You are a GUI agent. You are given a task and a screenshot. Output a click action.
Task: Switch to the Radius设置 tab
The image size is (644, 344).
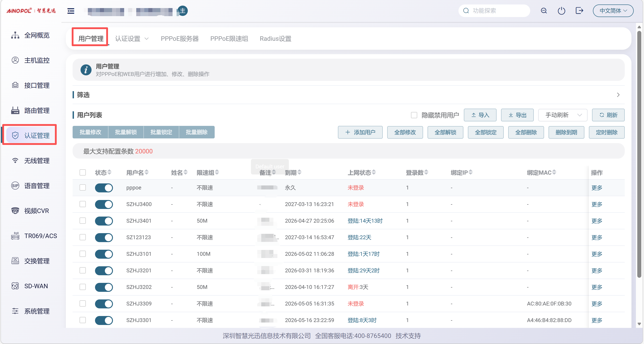click(x=275, y=39)
